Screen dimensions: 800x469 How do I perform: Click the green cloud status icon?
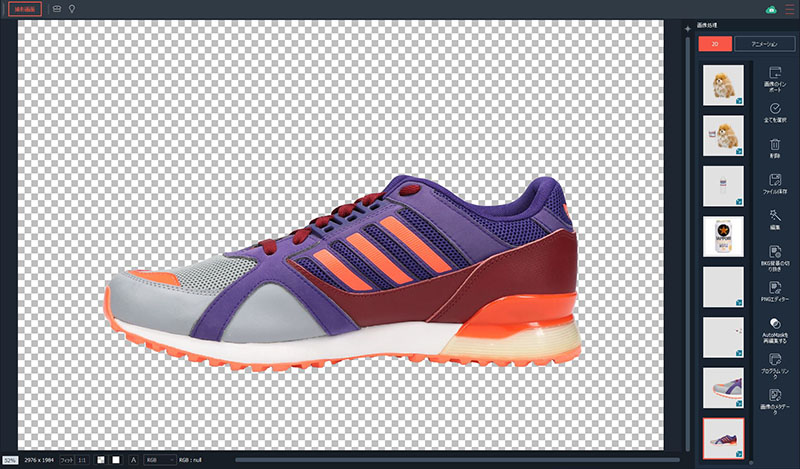pyautogui.click(x=771, y=9)
